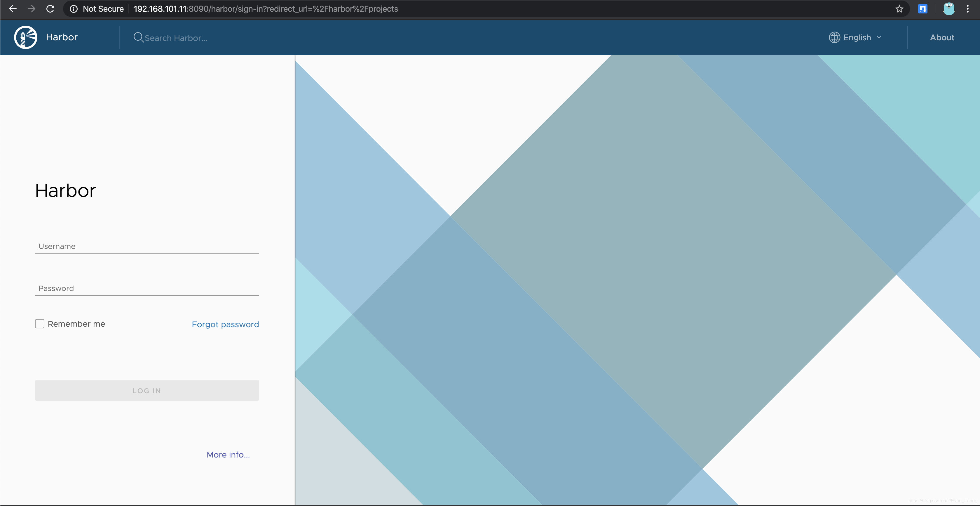This screenshot has height=506, width=980.
Task: Open the gopher profile avatar
Action: pos(949,9)
